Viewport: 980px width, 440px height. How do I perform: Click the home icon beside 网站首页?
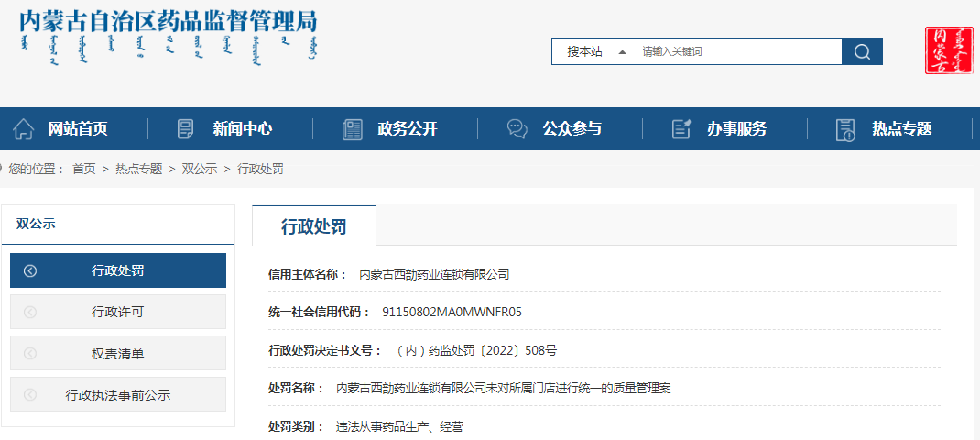pos(24,129)
